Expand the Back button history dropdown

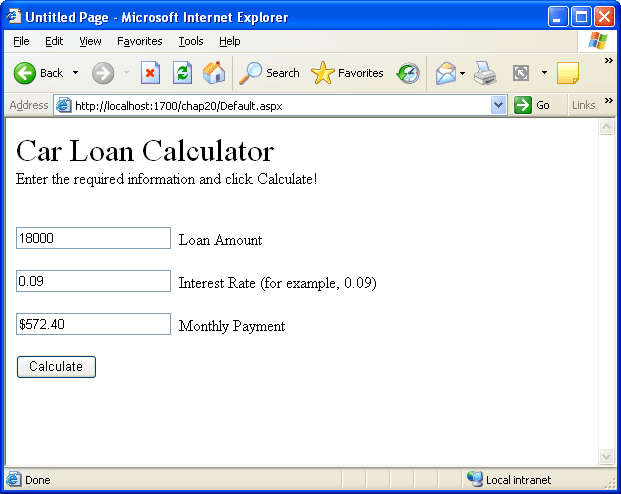coord(75,73)
